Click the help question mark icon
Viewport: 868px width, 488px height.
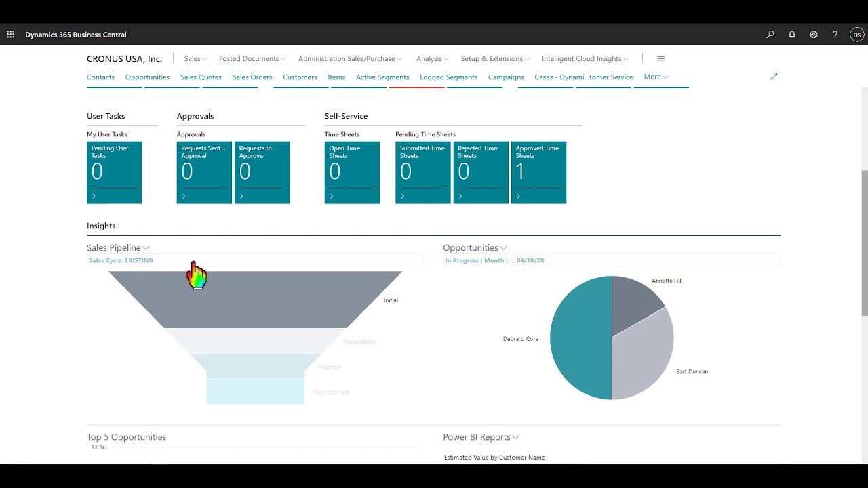pyautogui.click(x=835, y=35)
